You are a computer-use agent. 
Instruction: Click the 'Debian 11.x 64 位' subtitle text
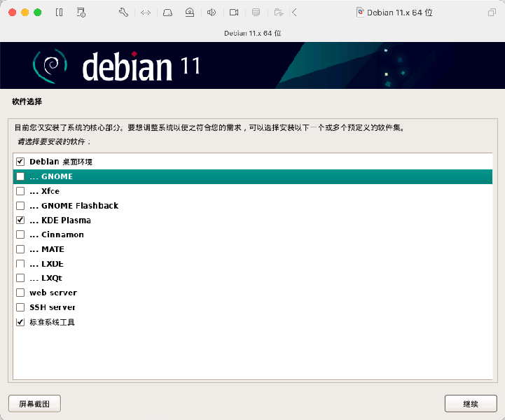pyautogui.click(x=252, y=33)
